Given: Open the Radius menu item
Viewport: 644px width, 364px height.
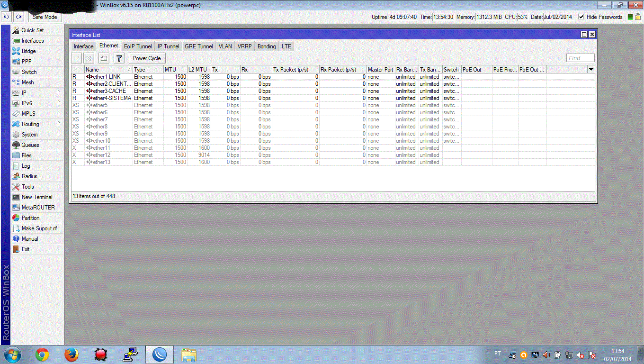Looking at the screenshot, I should pyautogui.click(x=37, y=176).
